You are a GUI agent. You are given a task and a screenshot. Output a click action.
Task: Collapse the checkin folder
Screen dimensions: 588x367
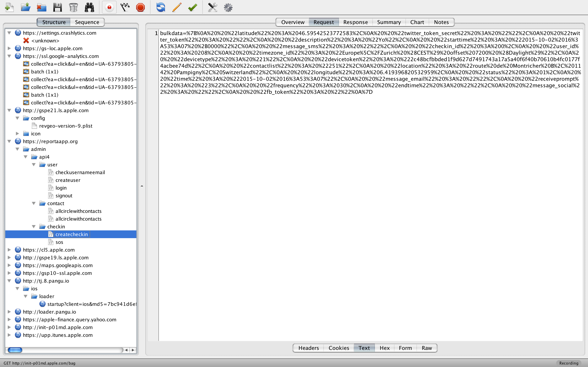(34, 227)
